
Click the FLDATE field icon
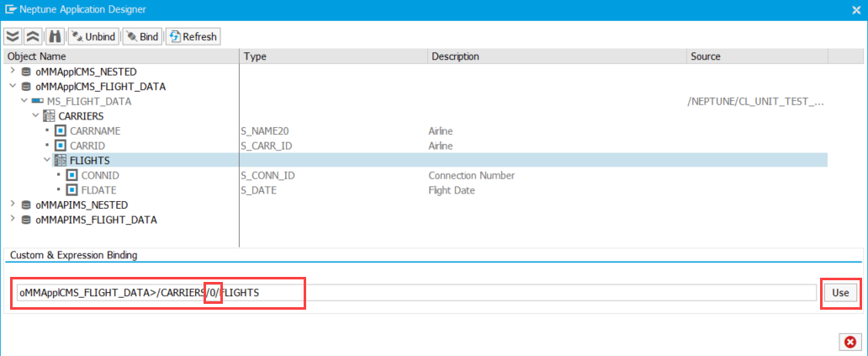pyautogui.click(x=72, y=190)
